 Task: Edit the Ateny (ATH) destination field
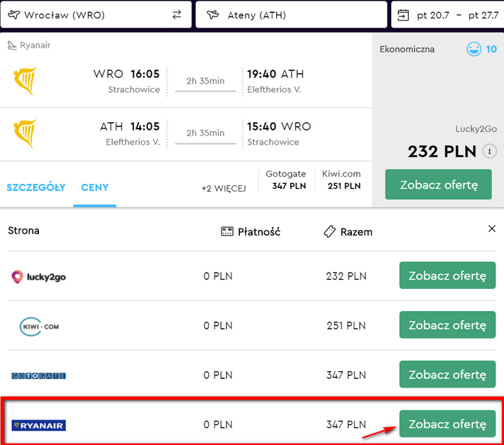coord(291,15)
